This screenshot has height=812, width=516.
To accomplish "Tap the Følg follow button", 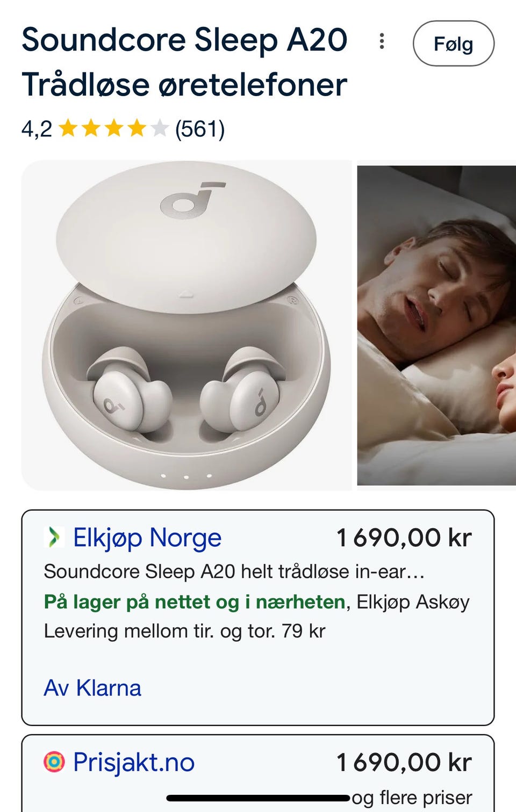I will click(x=453, y=44).
